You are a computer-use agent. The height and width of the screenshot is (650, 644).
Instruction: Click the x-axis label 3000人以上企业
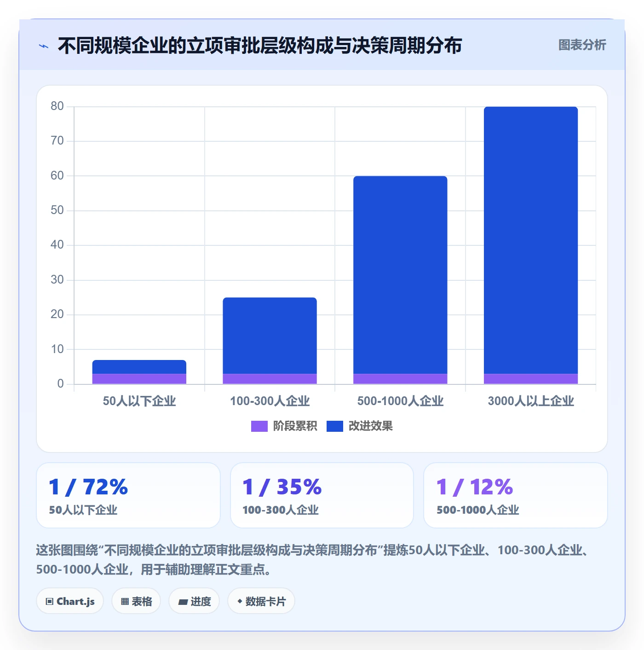(531, 401)
